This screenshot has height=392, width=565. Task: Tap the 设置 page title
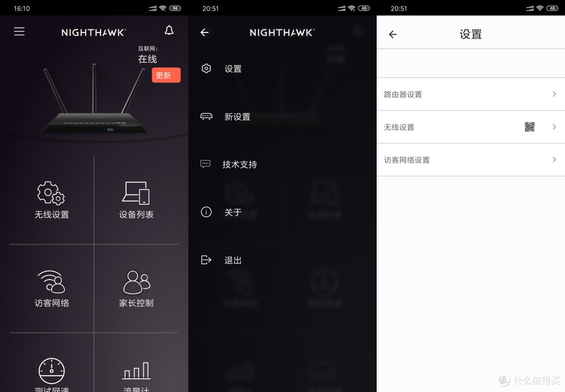(471, 34)
